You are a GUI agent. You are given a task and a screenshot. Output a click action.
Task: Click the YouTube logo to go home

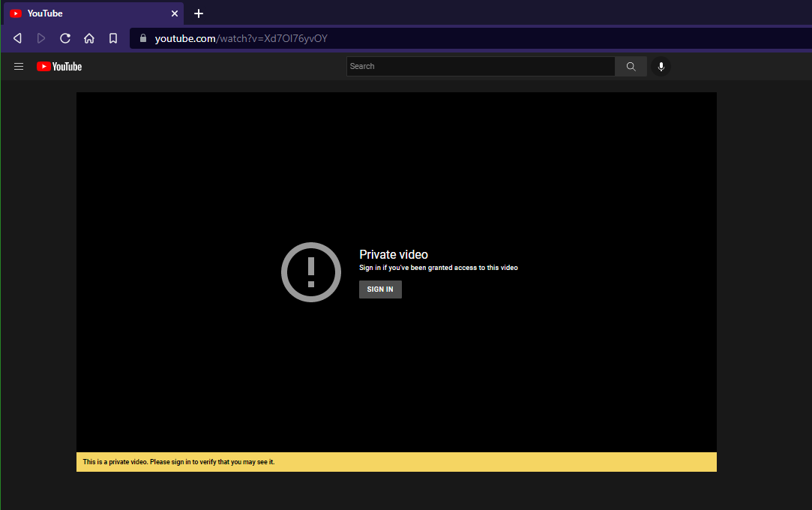[x=59, y=66]
